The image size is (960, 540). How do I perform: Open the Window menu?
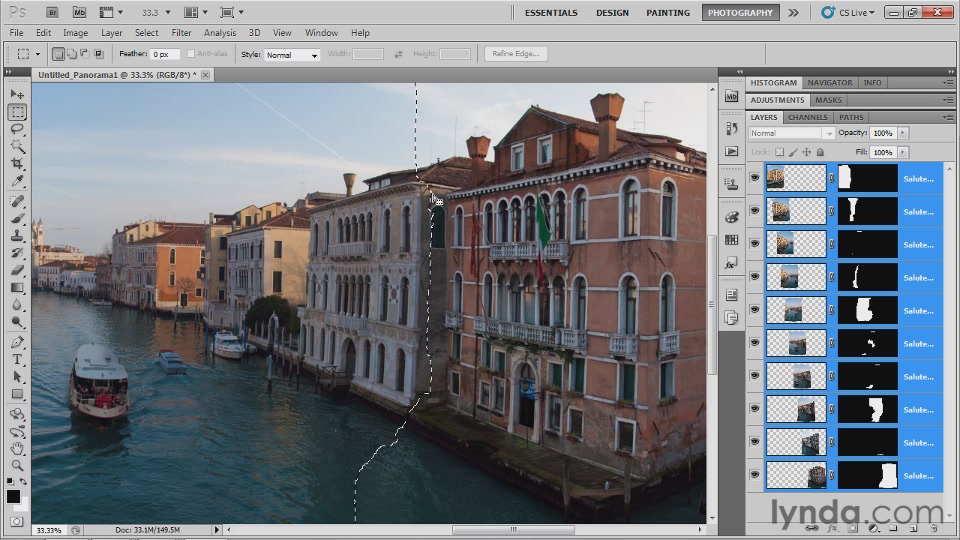[321, 32]
